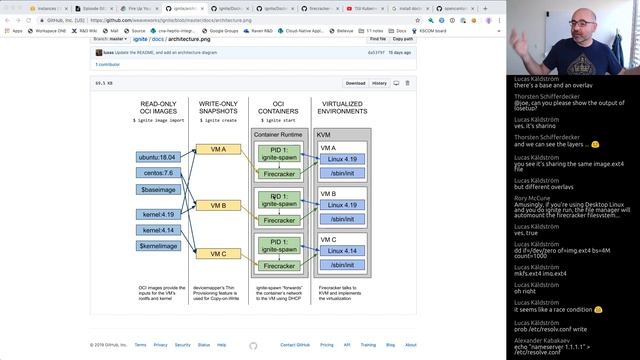Click the chat message 'it seems like a race condition'
This screenshot has width=640, height=360.
pos(558,309)
